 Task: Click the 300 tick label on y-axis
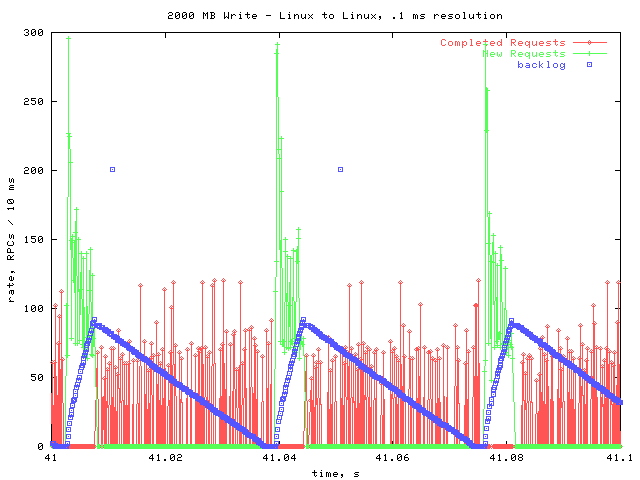(33, 33)
